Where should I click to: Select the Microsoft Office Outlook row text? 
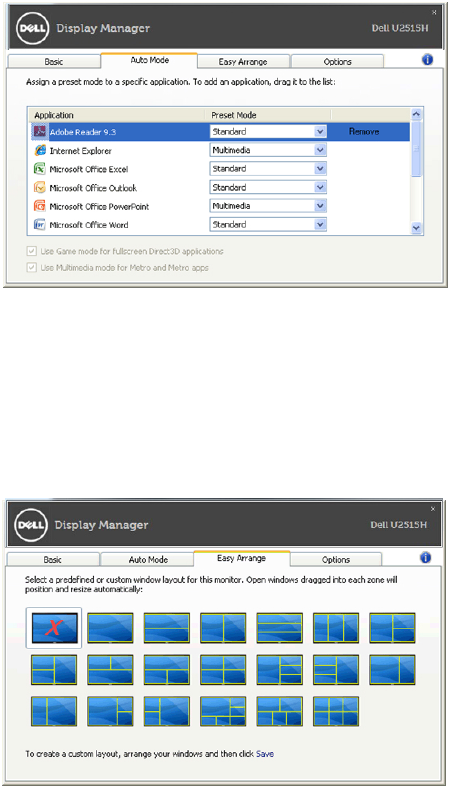[93, 188]
